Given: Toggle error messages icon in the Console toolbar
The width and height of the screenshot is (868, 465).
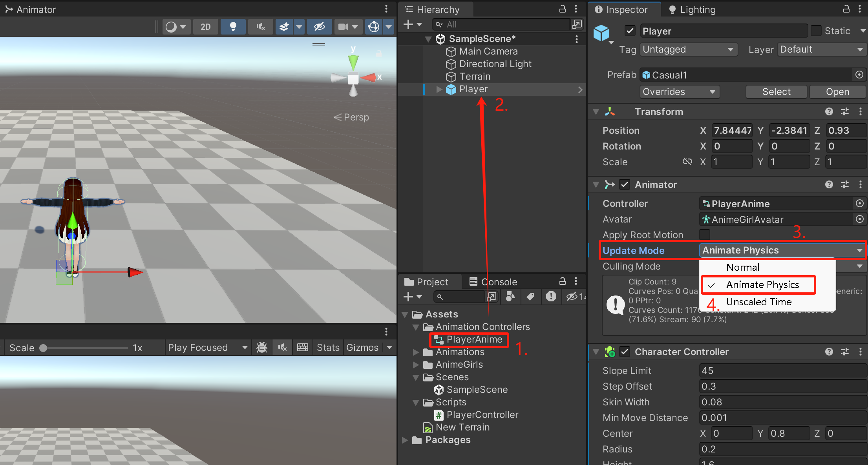Looking at the screenshot, I should click(552, 297).
